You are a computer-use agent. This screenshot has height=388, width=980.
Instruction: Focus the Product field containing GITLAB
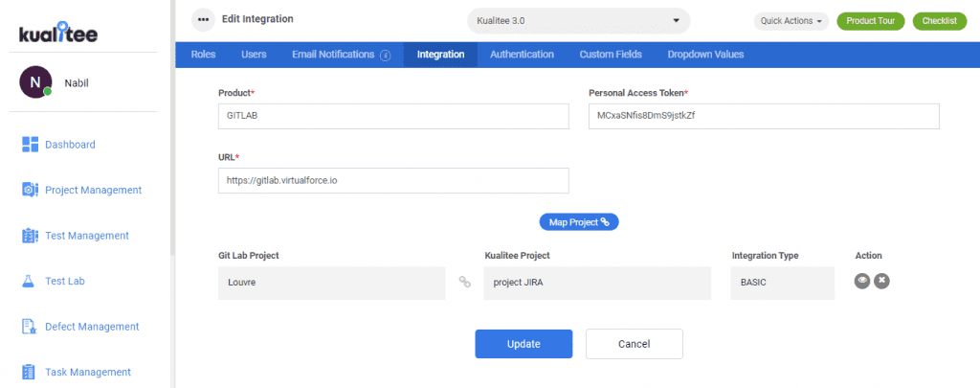(x=393, y=117)
